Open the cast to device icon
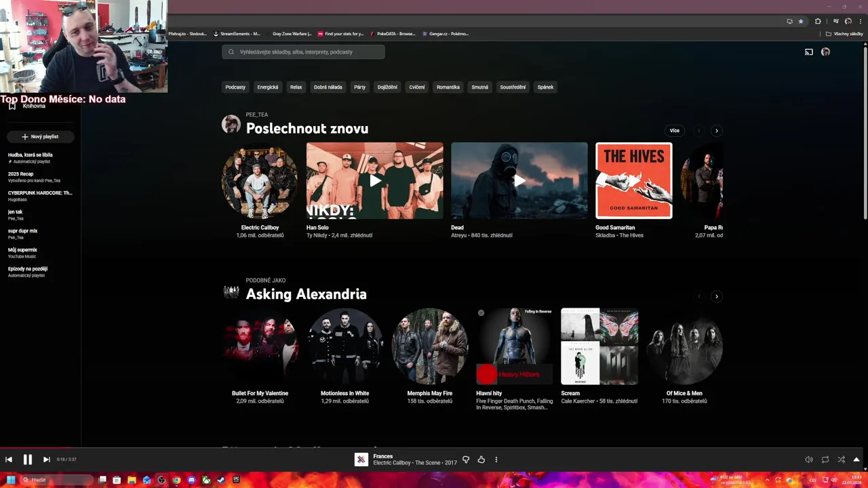Screen dimensions: 868x488 point(809,52)
